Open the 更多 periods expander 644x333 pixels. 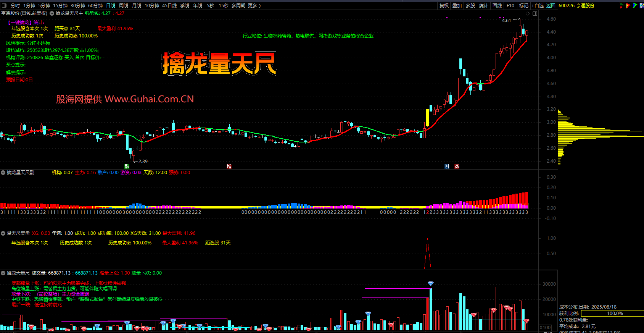pyautogui.click(x=254, y=6)
